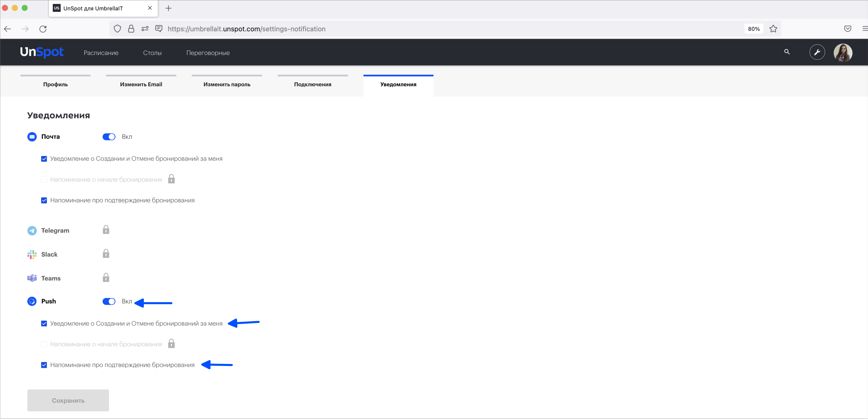Viewport: 868px width, 419px height.
Task: Click the Сохранить button
Action: tap(68, 401)
